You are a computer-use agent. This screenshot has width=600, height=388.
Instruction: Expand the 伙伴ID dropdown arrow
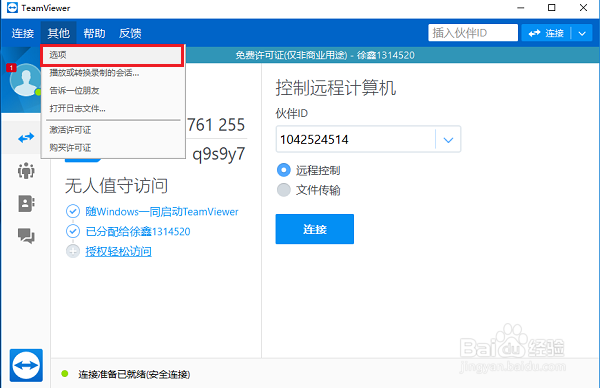448,140
